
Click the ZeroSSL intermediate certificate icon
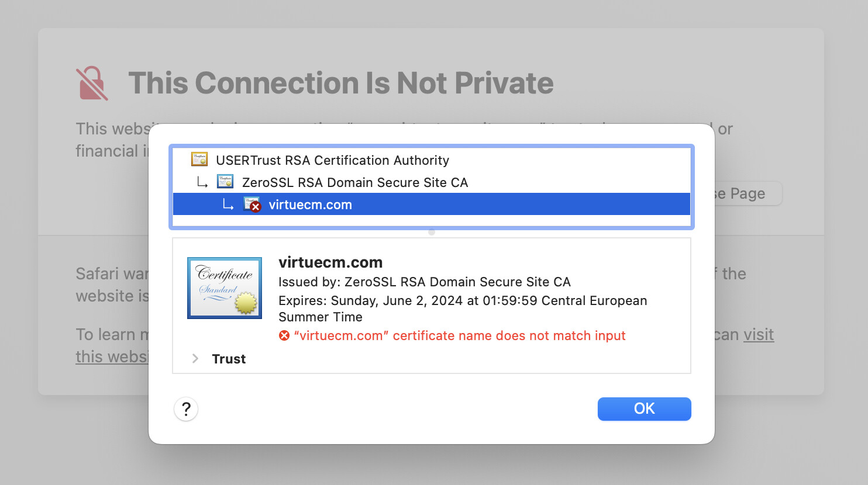pyautogui.click(x=225, y=182)
